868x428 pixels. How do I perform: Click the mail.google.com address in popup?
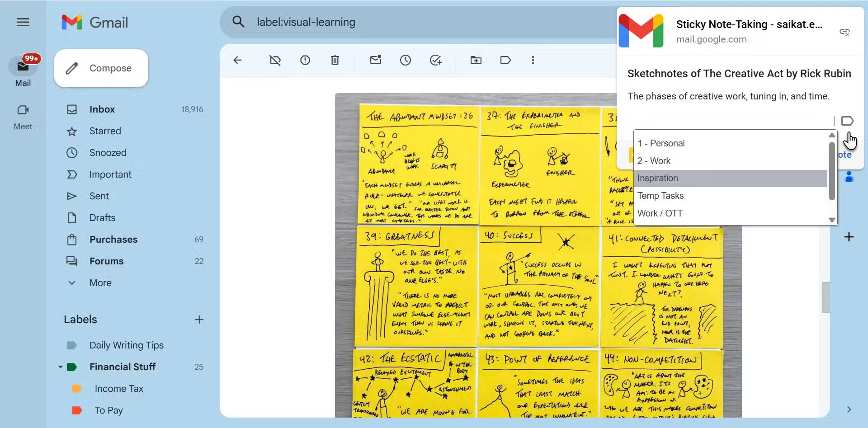click(711, 39)
